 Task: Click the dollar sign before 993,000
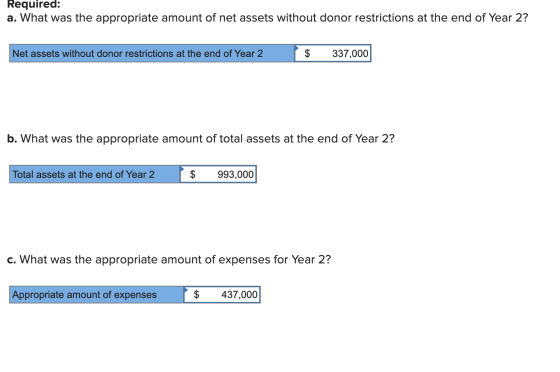click(192, 174)
